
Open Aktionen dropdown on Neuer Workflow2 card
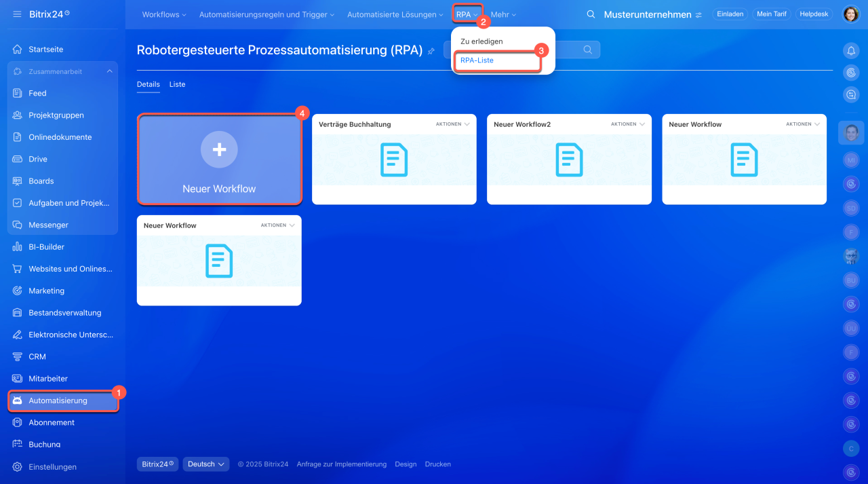(627, 124)
